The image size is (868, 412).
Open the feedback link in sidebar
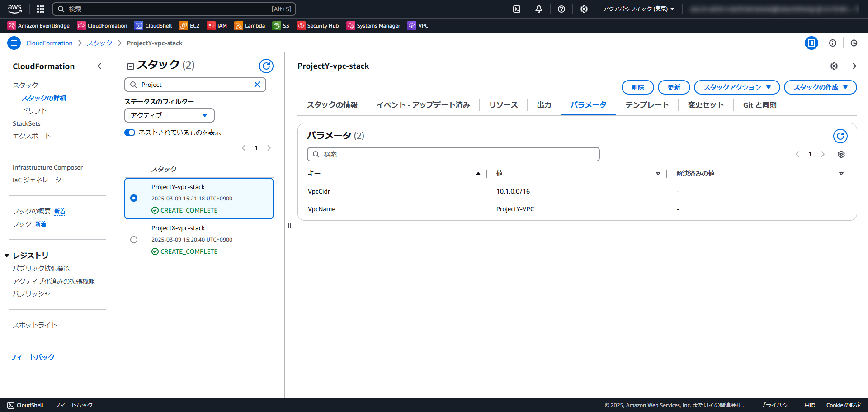pos(32,357)
